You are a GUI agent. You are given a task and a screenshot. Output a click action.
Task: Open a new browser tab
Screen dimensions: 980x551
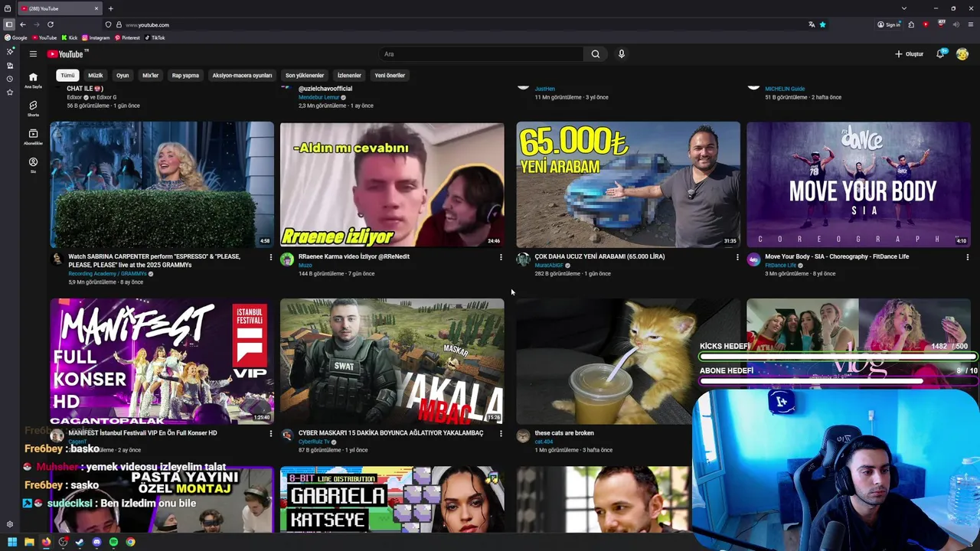pos(110,8)
